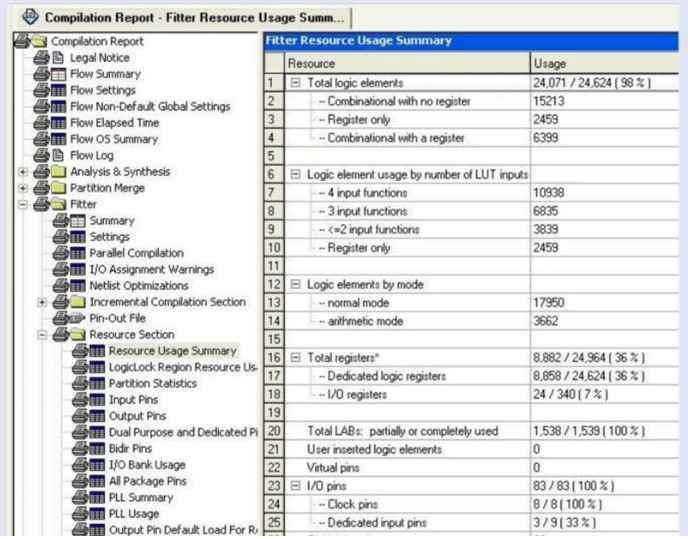688x539 pixels.
Task: Select the Flow Summary tree item
Action: (x=105, y=74)
